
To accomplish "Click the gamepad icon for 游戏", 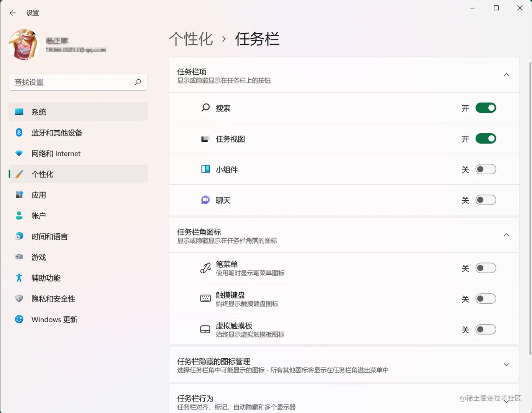I will point(19,257).
